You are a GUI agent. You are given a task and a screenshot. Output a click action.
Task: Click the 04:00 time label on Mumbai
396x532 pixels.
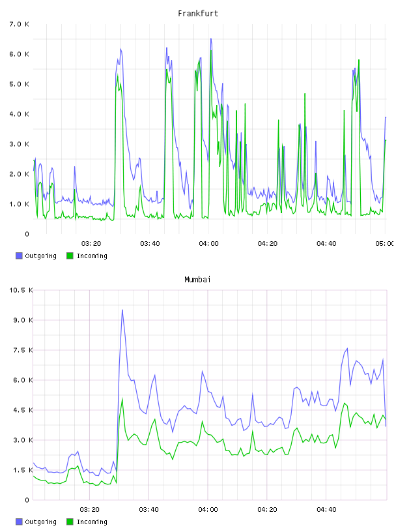click(208, 510)
